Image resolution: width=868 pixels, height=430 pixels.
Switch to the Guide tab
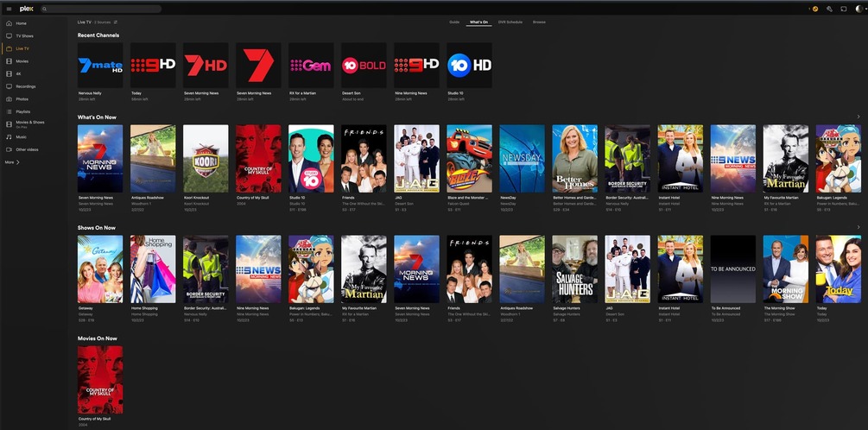454,22
